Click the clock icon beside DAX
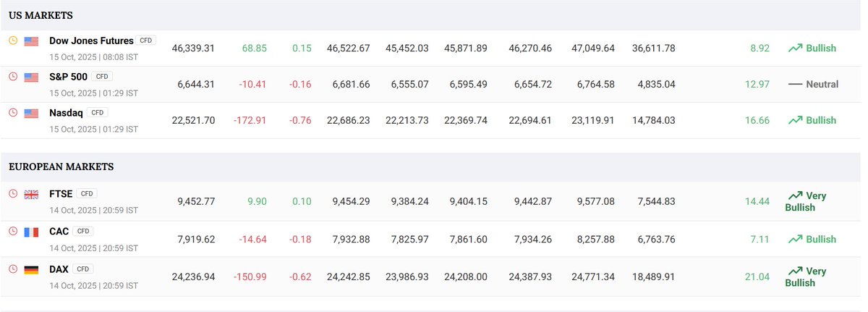This screenshot has height=312, width=868. (12, 269)
